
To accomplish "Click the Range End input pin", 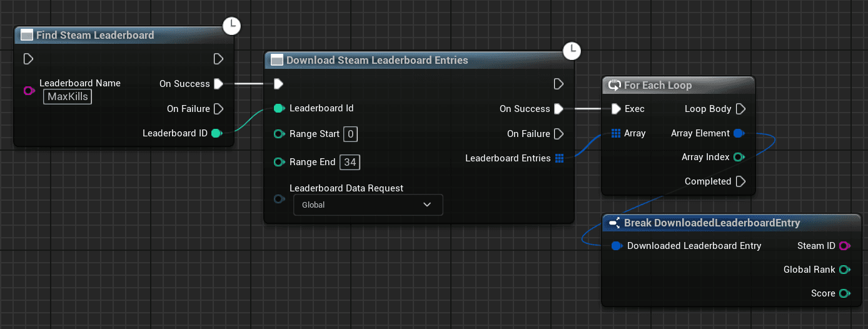I will [280, 163].
